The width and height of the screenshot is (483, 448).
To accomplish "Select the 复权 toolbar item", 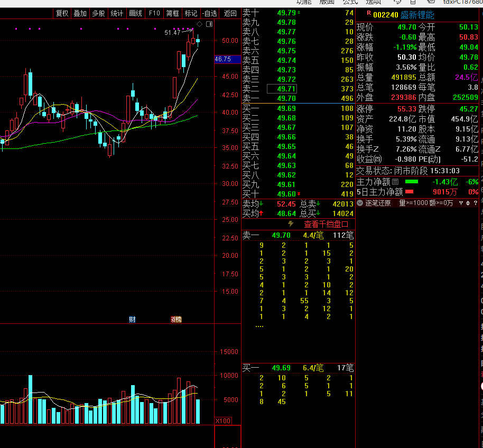I will pos(62,13).
